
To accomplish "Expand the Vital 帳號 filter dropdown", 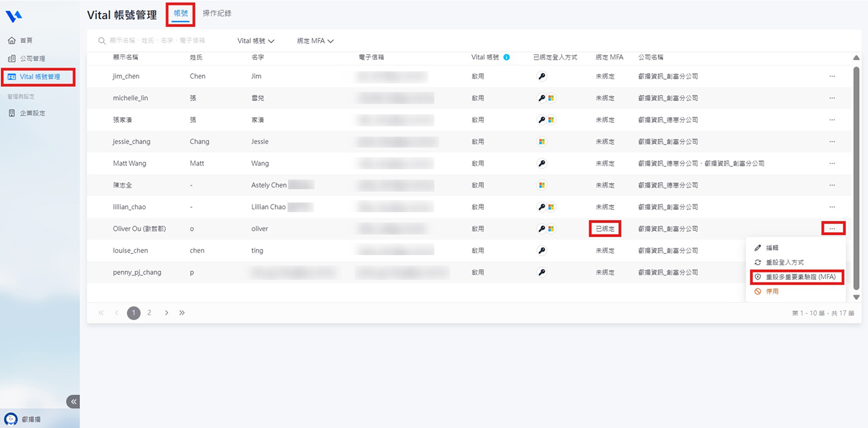I will click(256, 41).
